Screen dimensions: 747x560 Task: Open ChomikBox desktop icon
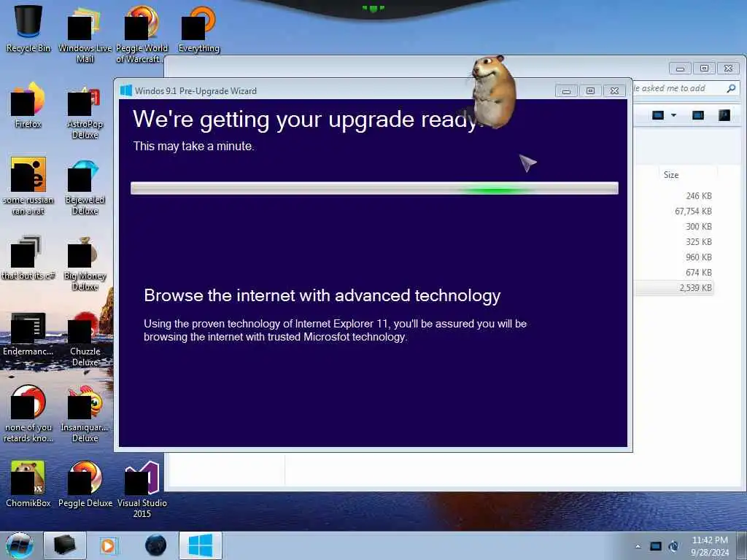pyautogui.click(x=28, y=484)
